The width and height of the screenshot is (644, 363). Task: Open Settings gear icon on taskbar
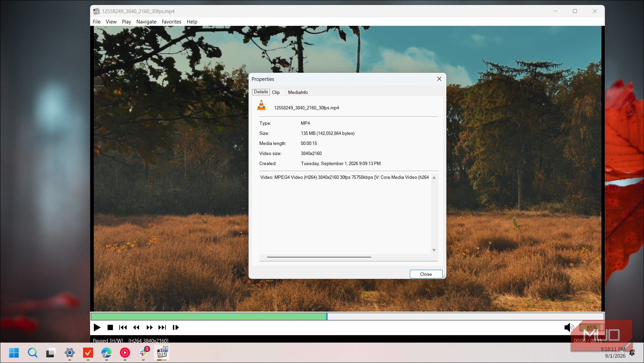coord(70,353)
